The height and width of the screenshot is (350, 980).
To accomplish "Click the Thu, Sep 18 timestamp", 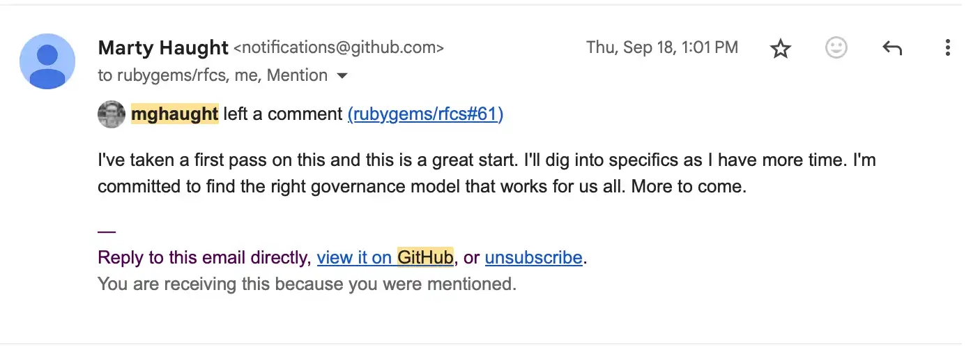I will [661, 47].
